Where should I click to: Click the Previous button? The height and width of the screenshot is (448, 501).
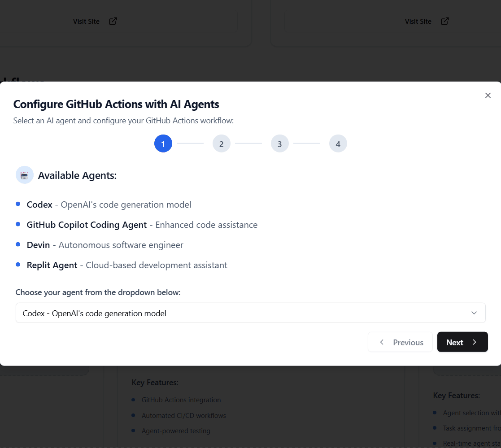point(400,342)
